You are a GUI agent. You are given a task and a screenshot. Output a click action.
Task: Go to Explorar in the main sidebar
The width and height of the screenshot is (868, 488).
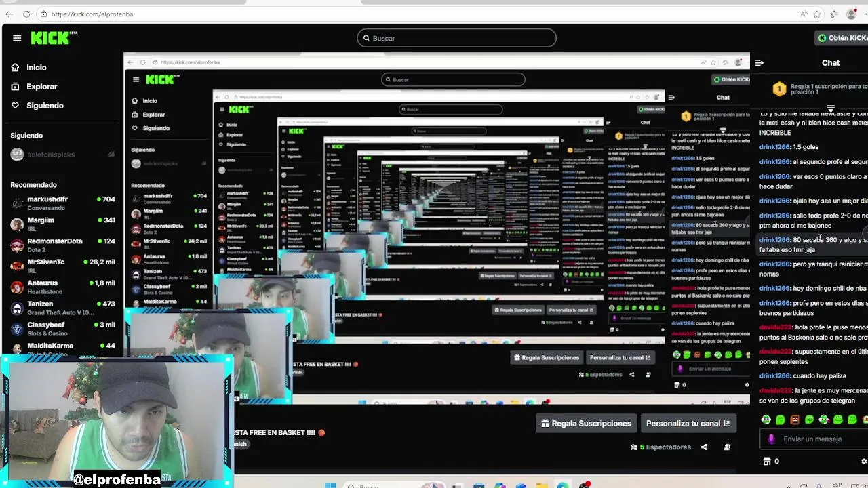pyautogui.click(x=42, y=87)
